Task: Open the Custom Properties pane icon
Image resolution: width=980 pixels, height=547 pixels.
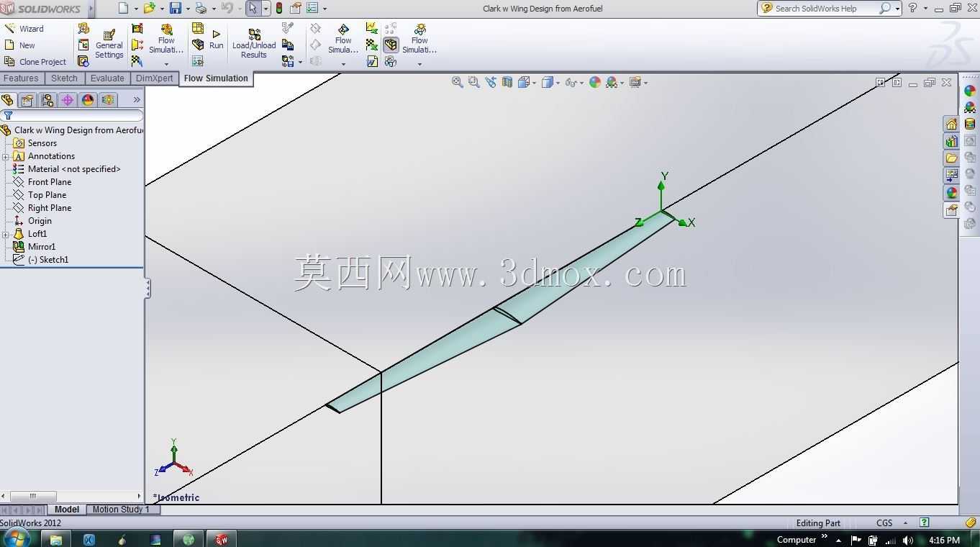Action: point(951,210)
